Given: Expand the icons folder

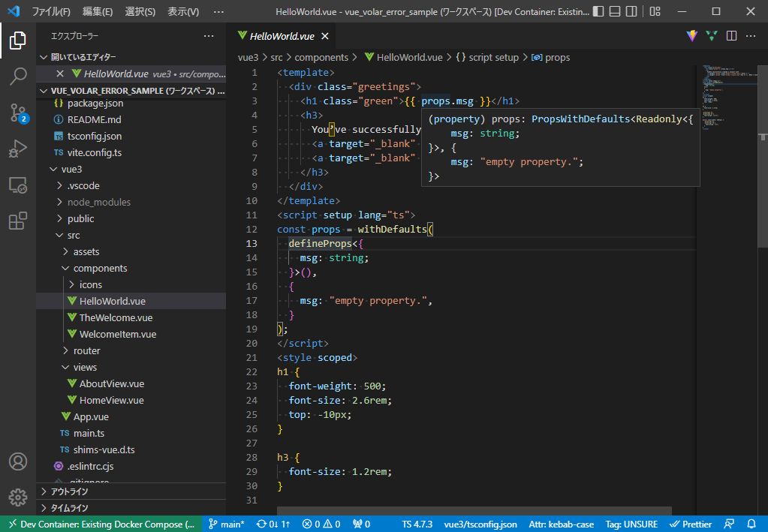Looking at the screenshot, I should pos(131,285).
